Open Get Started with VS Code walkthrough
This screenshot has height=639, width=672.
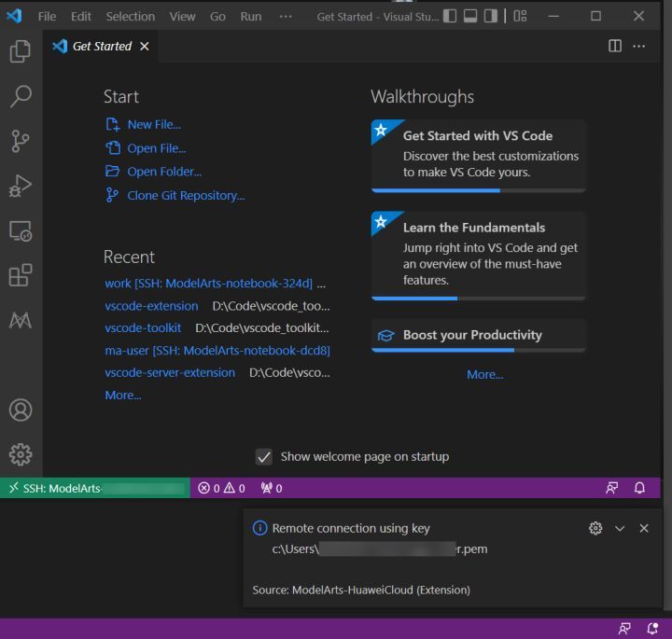pos(478,156)
